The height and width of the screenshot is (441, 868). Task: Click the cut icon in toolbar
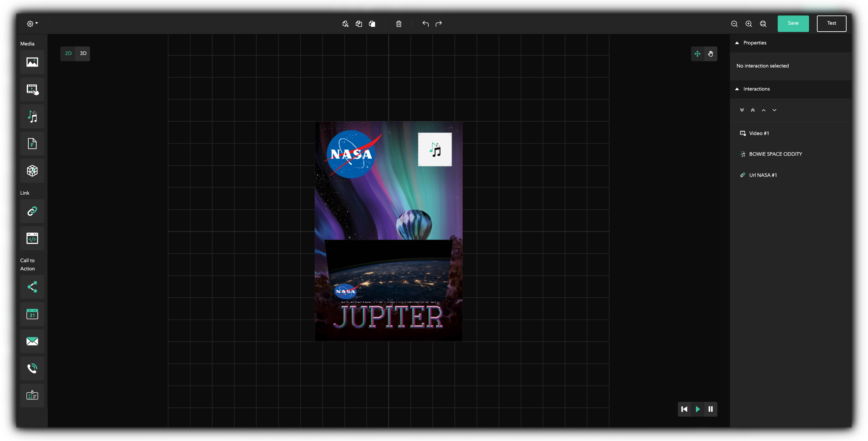(x=345, y=24)
